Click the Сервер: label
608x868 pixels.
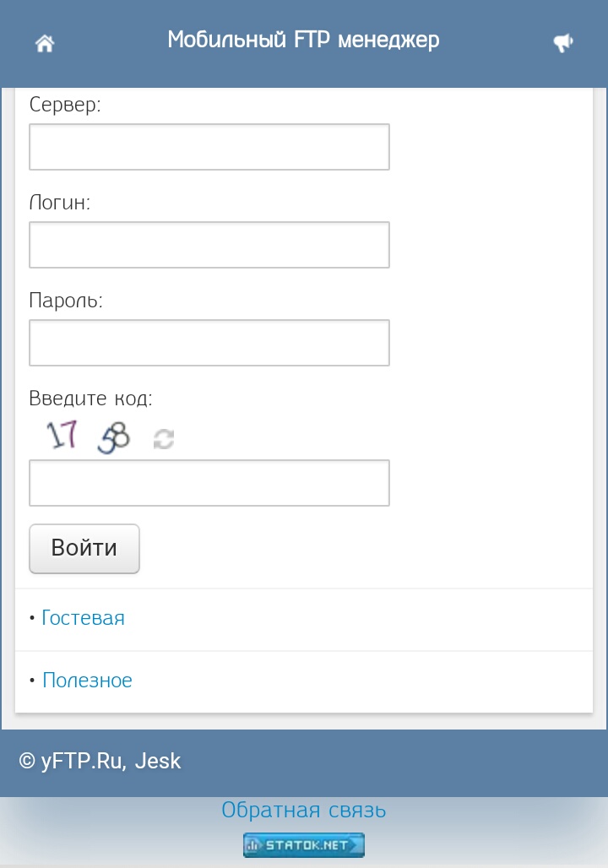(65, 105)
